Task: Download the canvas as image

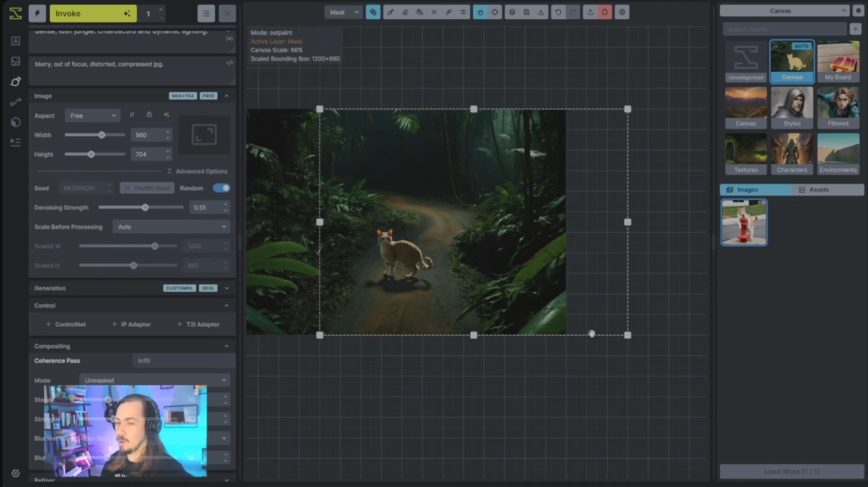Action: click(x=541, y=12)
